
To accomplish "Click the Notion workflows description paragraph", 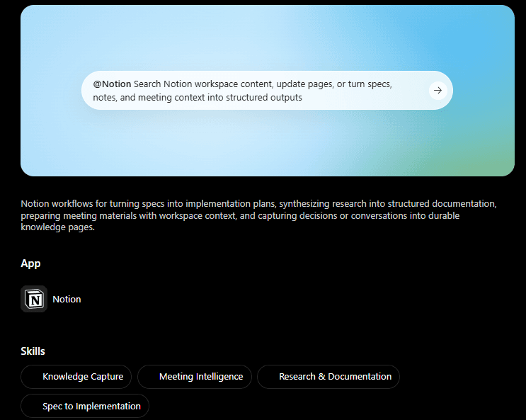I will [258, 215].
